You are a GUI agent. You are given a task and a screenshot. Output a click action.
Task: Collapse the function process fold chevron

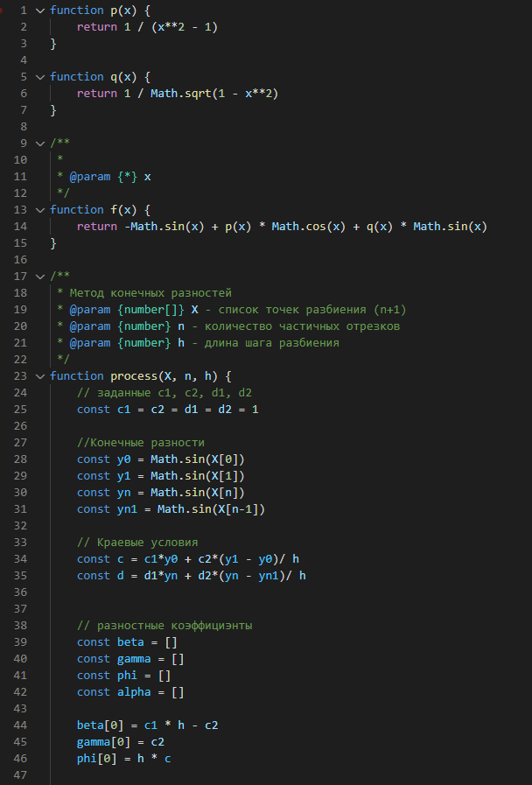(x=40, y=376)
